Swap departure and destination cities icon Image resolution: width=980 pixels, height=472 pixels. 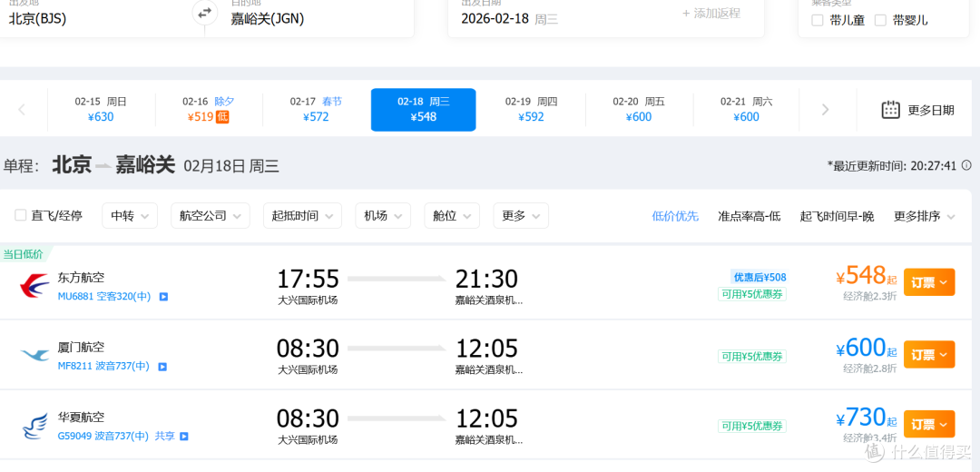pyautogui.click(x=205, y=13)
